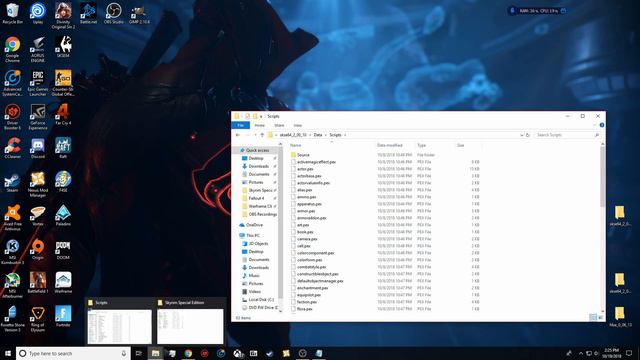
Task: Open Fortnite desktop shortcut
Action: 63,317
